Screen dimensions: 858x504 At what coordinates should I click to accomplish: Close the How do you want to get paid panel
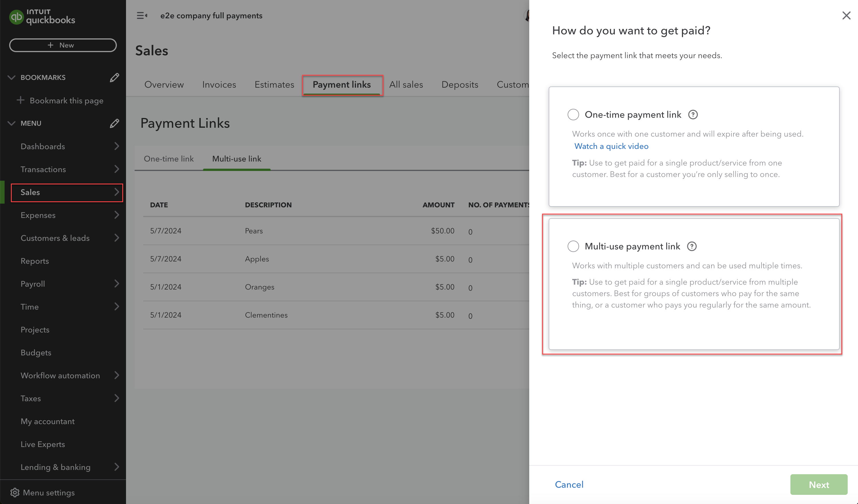coord(846,15)
